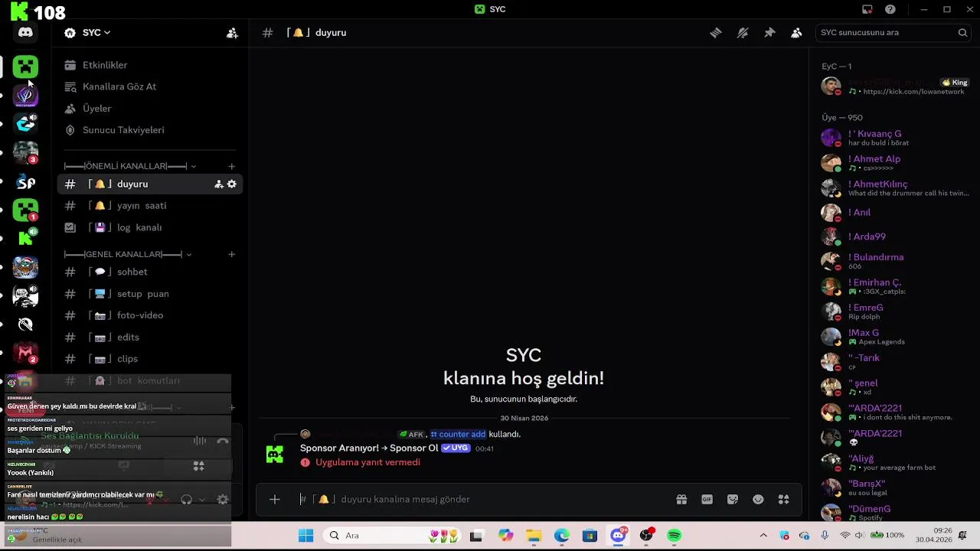Open the pink M server icon

tap(25, 353)
